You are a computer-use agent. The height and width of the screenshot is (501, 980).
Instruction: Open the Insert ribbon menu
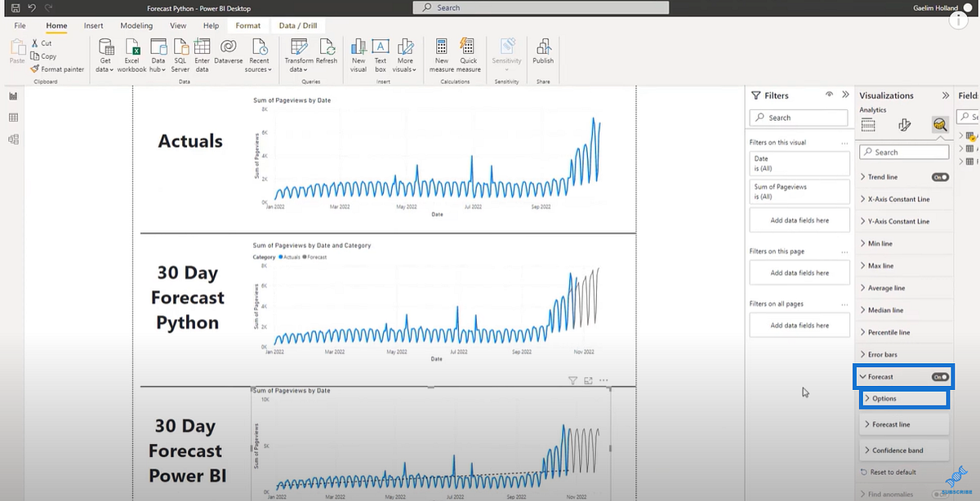pyautogui.click(x=93, y=25)
